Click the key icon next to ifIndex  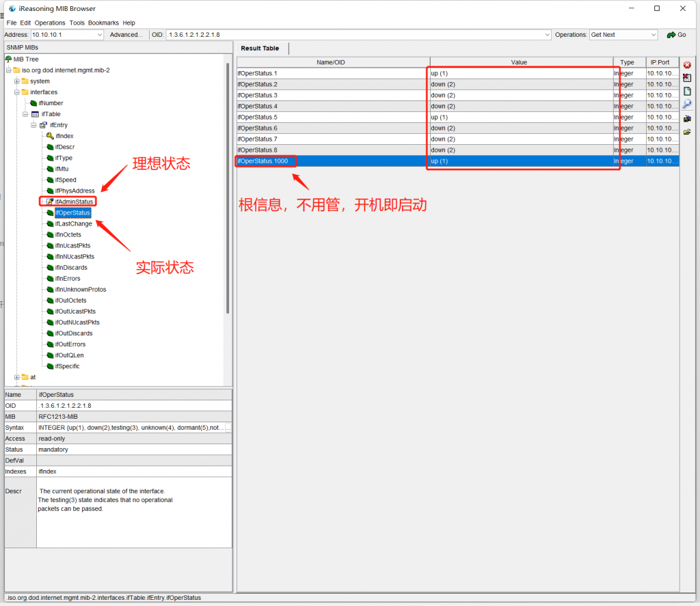(x=51, y=136)
